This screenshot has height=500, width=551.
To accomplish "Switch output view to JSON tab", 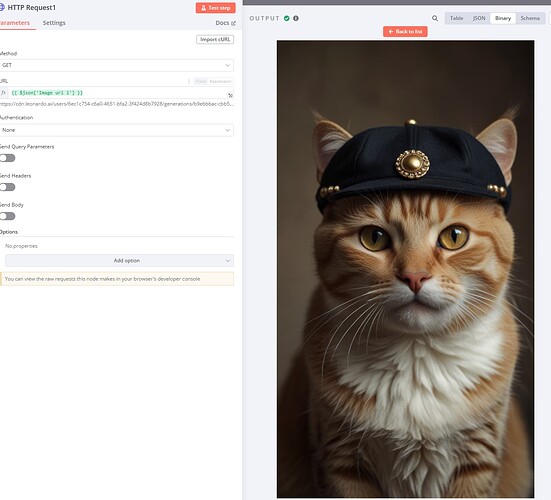I will (x=479, y=18).
